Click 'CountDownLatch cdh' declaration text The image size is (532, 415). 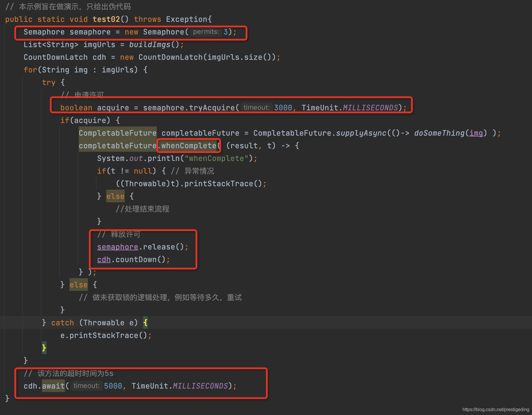[65, 57]
